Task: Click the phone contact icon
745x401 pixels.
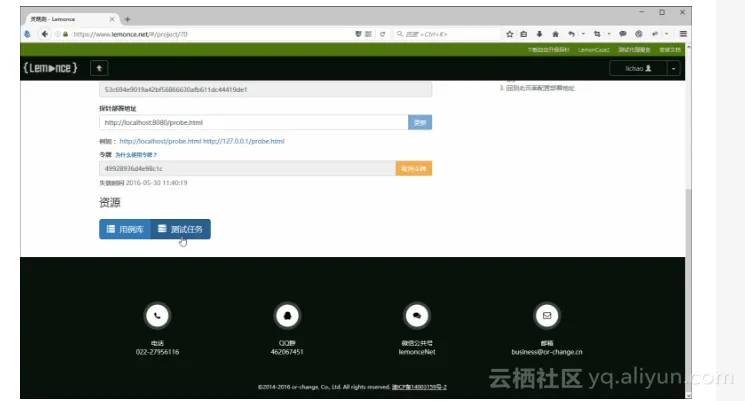Action: [x=157, y=315]
